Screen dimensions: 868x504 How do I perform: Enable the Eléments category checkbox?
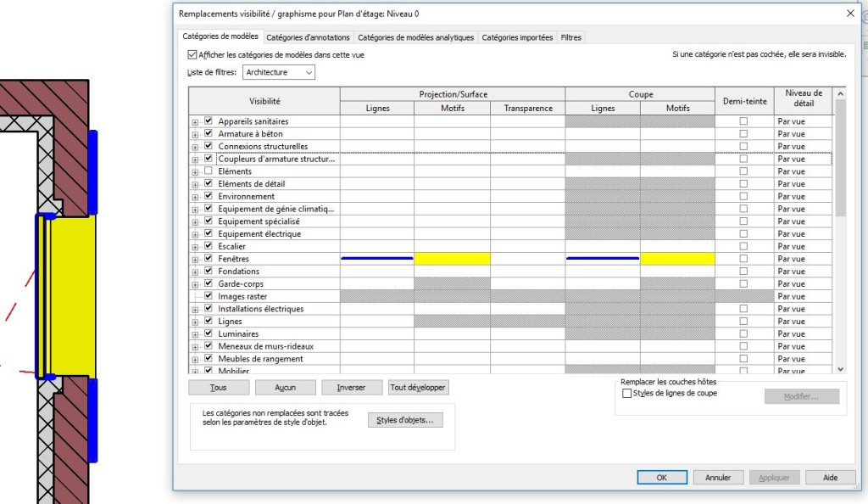208,171
